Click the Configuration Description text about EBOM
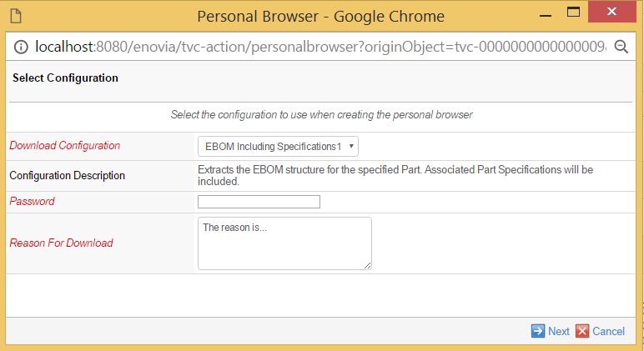The width and height of the screenshot is (644, 351). [x=395, y=175]
